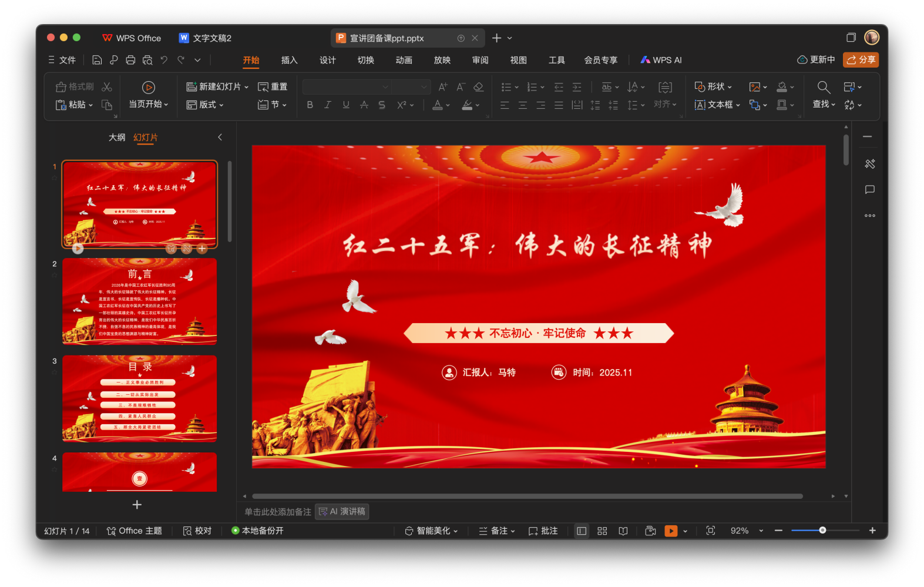Open the 92% zoom level dropdown
The height and width of the screenshot is (587, 924).
click(x=761, y=531)
